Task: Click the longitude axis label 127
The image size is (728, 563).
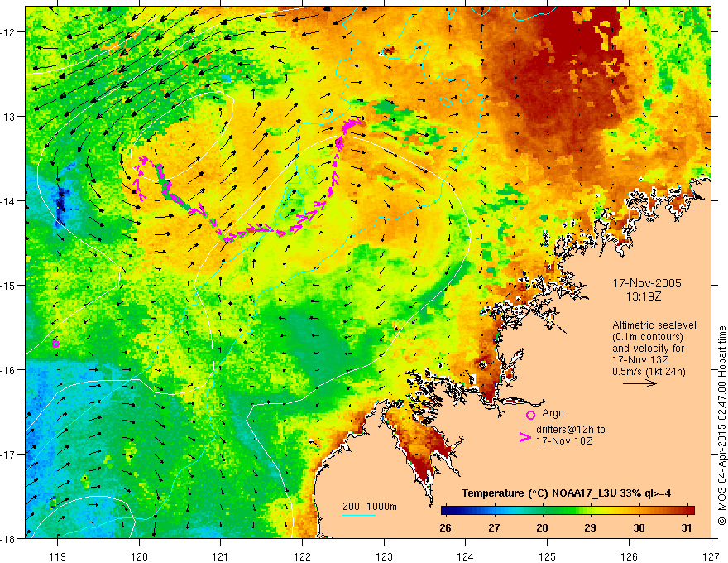Action: pyautogui.click(x=711, y=557)
